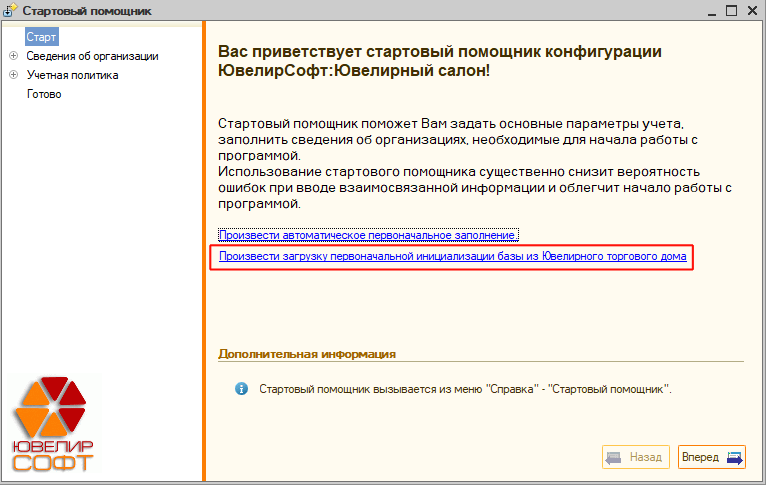Image resolution: width=766 pixels, height=485 pixels.
Task: Click the ЮвелирСофт logo image
Action: click(52, 424)
